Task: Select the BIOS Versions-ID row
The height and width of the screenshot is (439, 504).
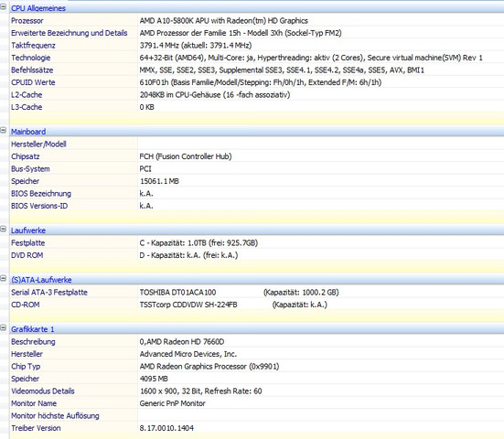Action: 256,206
